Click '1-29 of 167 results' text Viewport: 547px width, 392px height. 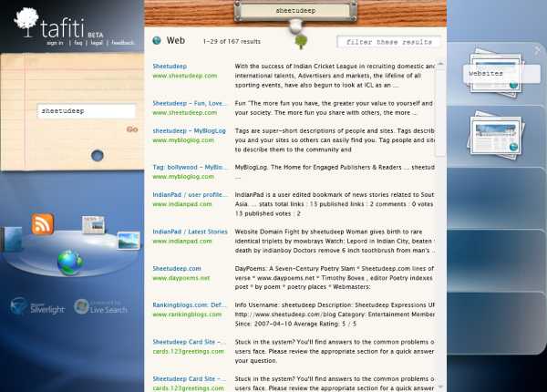[x=232, y=42]
